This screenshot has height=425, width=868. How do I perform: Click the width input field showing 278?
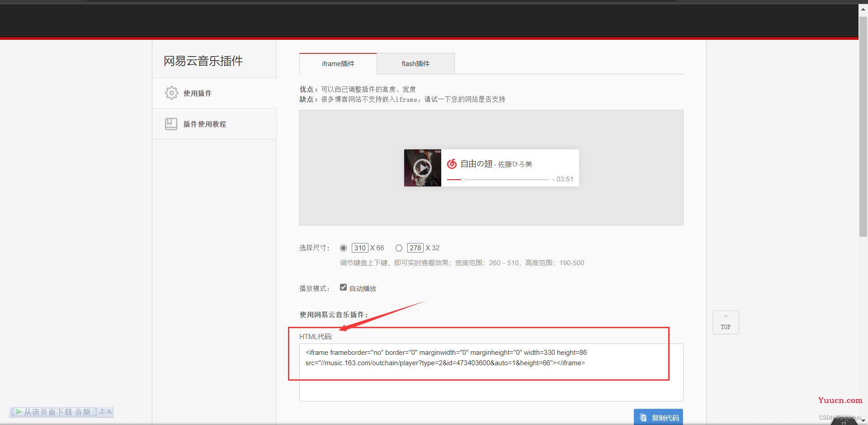pyautogui.click(x=415, y=248)
